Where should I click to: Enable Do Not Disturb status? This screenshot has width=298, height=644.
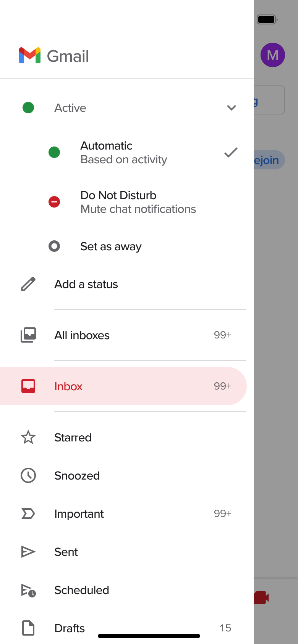pos(127,202)
